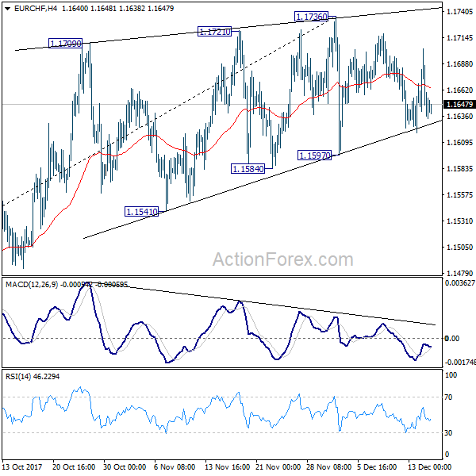Click the 13 Oct 2017 date label

point(22,466)
